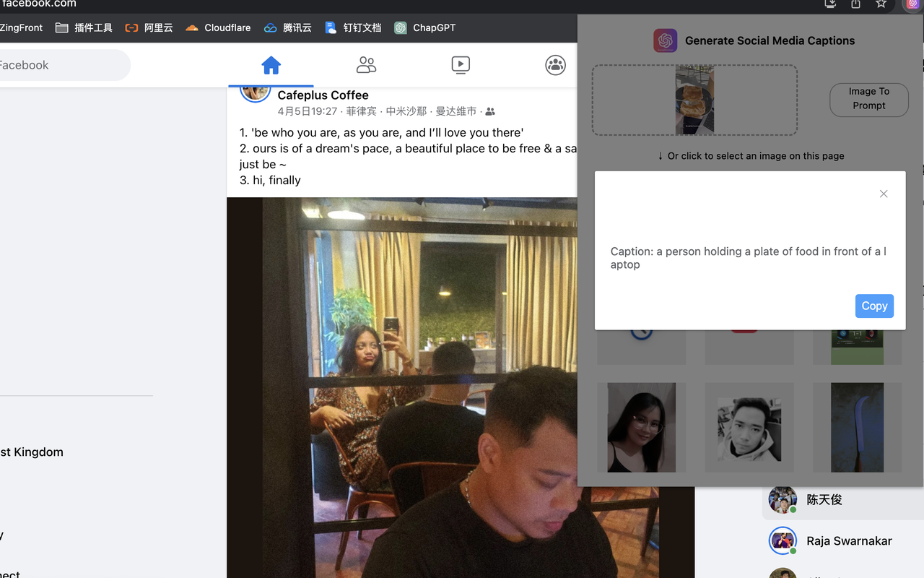Click the share icon in the browser toolbar
This screenshot has height=578, width=924.
point(855,5)
